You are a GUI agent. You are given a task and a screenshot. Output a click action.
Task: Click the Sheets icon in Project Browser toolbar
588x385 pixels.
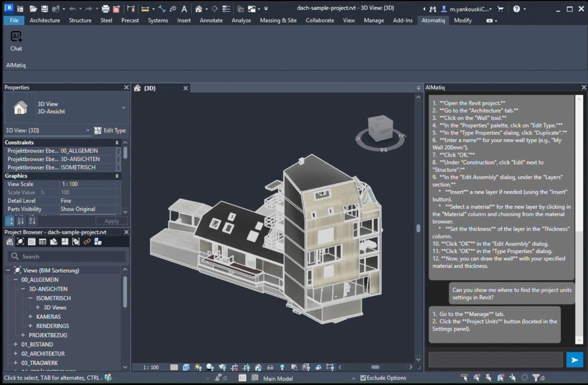(x=54, y=242)
